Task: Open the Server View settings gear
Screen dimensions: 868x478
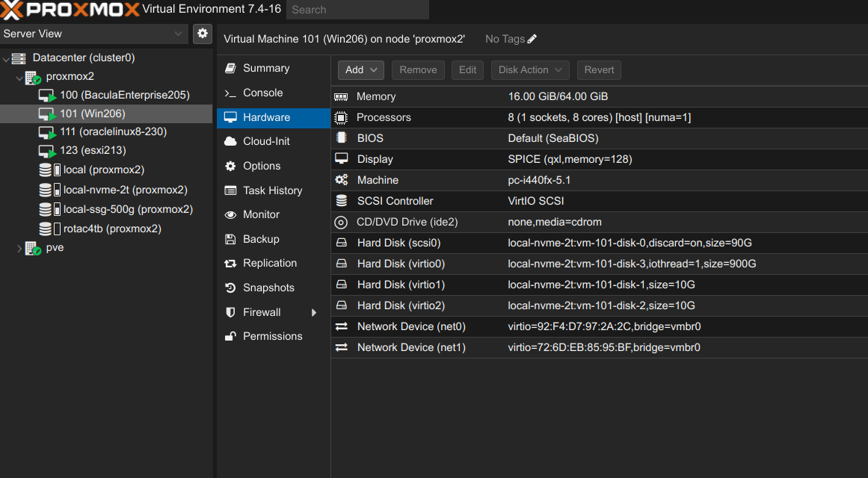Action: tap(203, 33)
